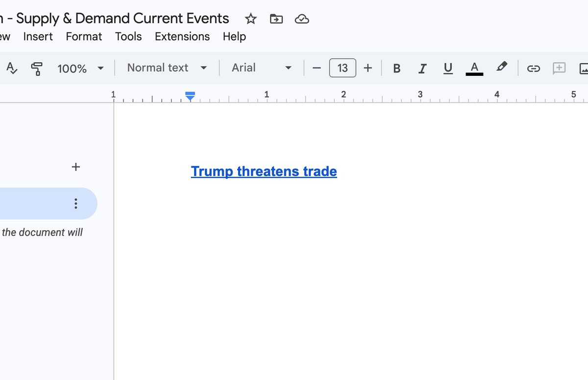Screen dimensions: 588x380
Task: Open the Help menu
Action: click(234, 37)
